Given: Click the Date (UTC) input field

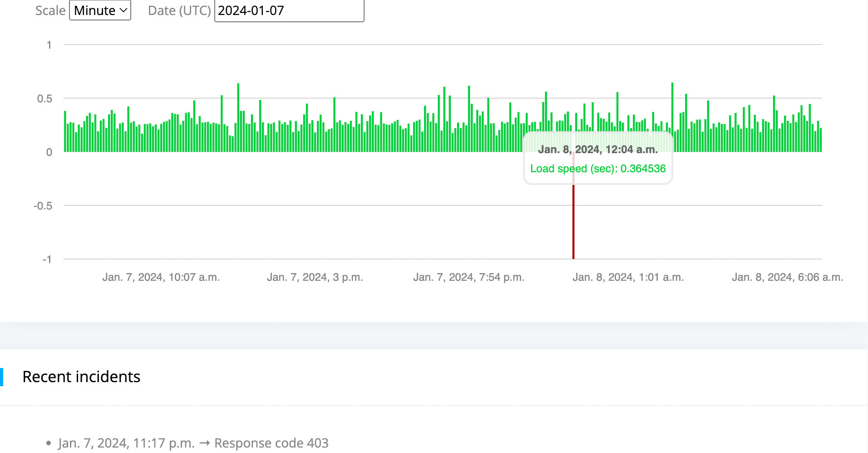Looking at the screenshot, I should coord(289,10).
